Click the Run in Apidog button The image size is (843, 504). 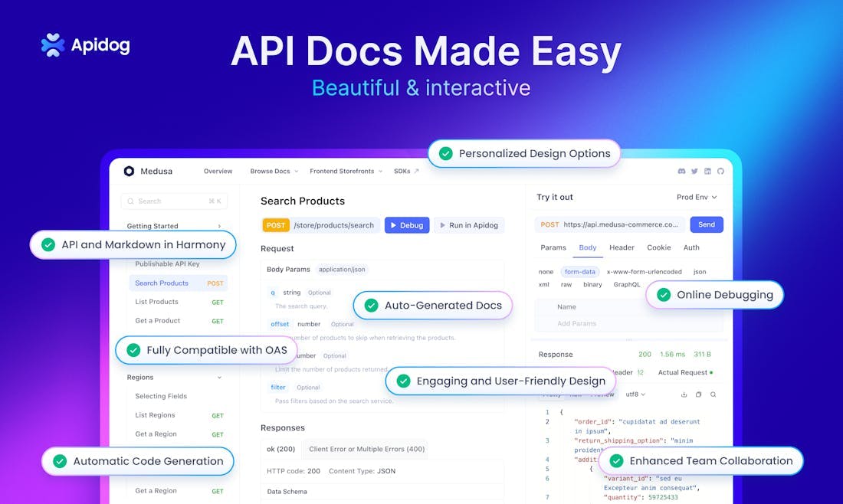tap(468, 225)
